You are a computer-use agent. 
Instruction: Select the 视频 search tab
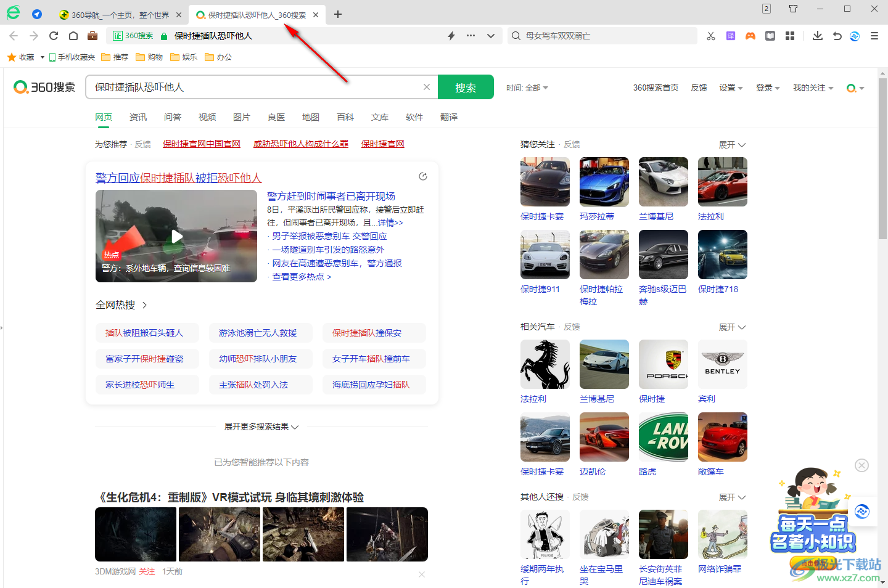[207, 117]
